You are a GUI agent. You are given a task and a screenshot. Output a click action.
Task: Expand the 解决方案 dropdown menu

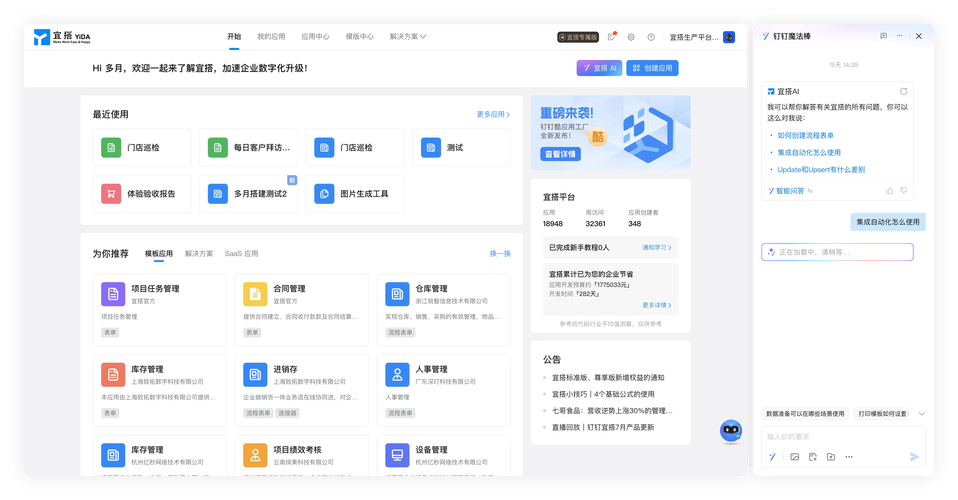tap(408, 37)
